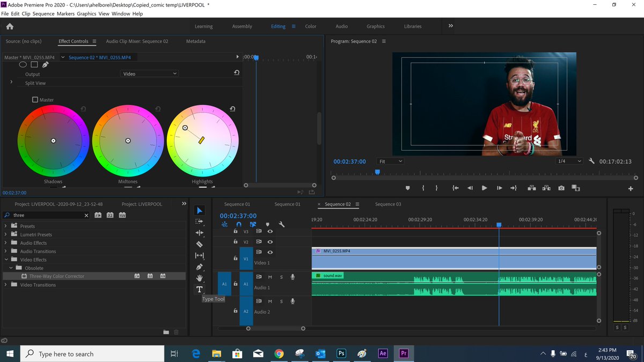Open Photoshop from the Windows taskbar

coord(341,354)
